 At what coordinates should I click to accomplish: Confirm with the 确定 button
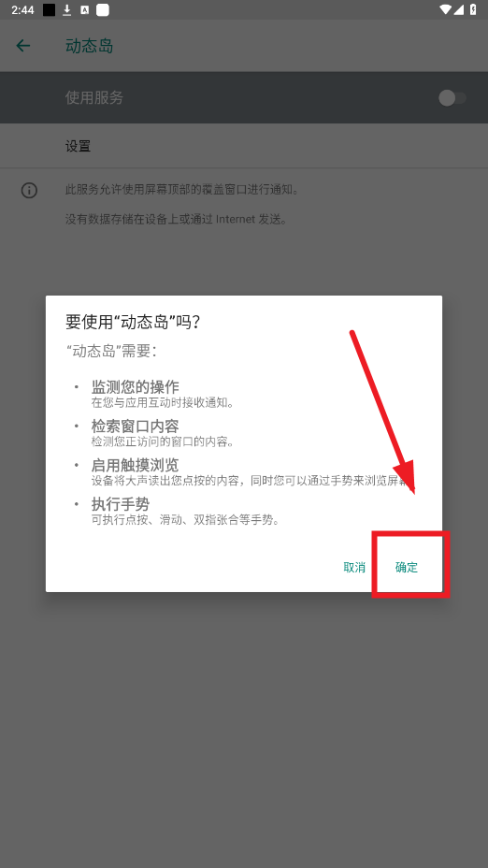(x=407, y=567)
